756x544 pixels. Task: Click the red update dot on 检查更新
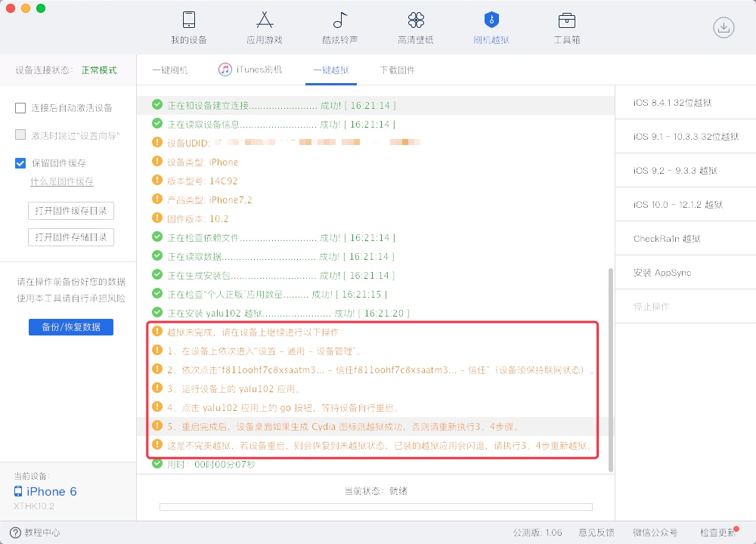736,529
